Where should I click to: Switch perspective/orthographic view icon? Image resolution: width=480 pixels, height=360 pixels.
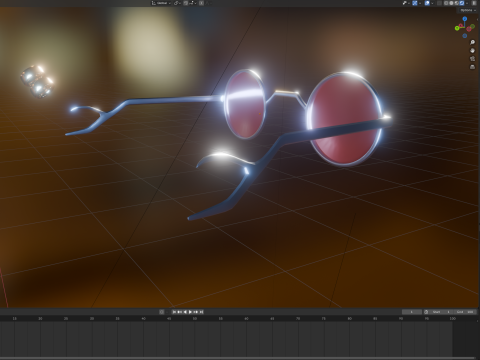click(472, 67)
